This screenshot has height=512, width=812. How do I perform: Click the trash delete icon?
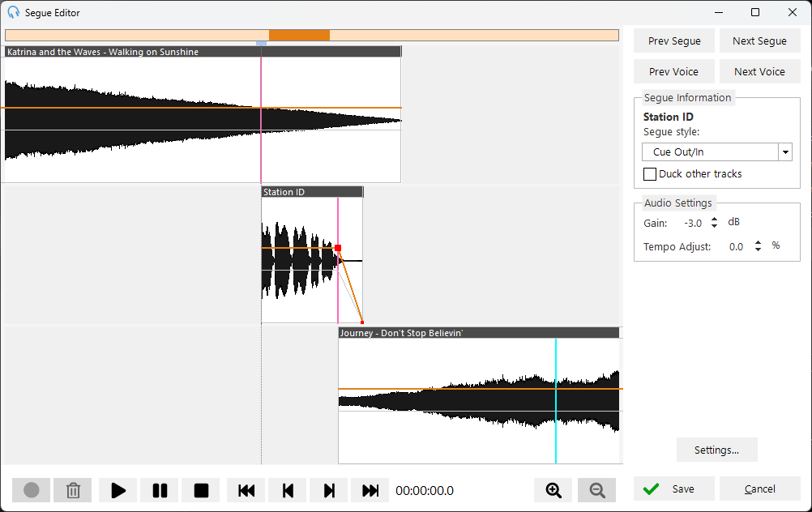73,490
